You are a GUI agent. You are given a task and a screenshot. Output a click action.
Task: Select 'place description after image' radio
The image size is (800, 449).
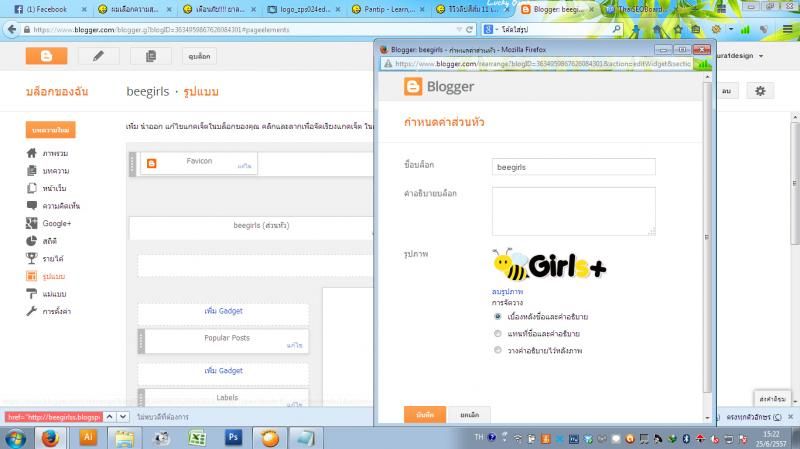pos(498,350)
